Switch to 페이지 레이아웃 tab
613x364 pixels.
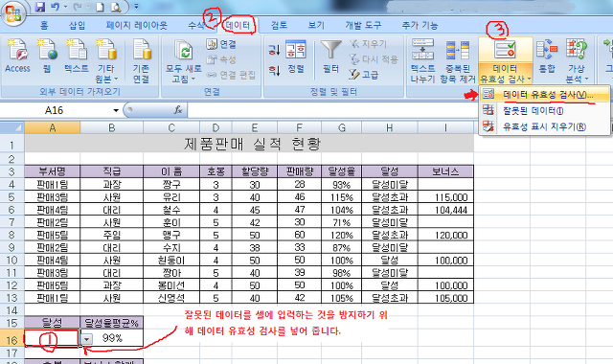click(136, 26)
